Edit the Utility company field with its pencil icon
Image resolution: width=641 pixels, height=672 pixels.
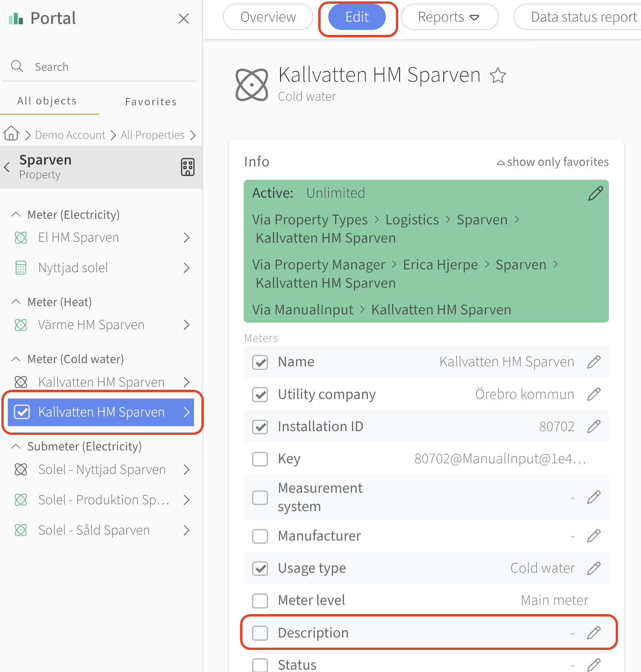point(594,394)
